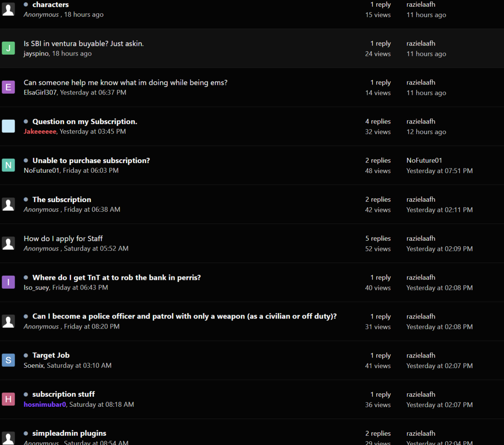
Task: Click unread dot next to 'The subscription'
Action: pos(26,200)
